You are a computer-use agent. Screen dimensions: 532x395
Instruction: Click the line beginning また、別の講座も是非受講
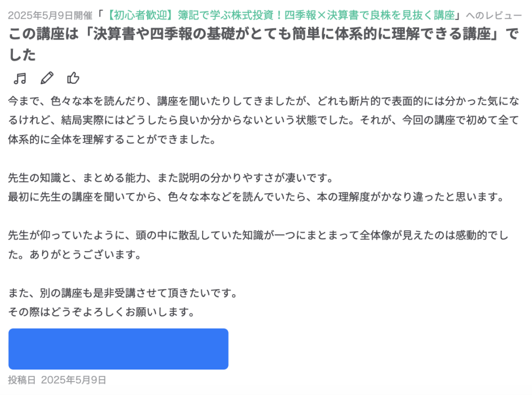pyautogui.click(x=123, y=294)
